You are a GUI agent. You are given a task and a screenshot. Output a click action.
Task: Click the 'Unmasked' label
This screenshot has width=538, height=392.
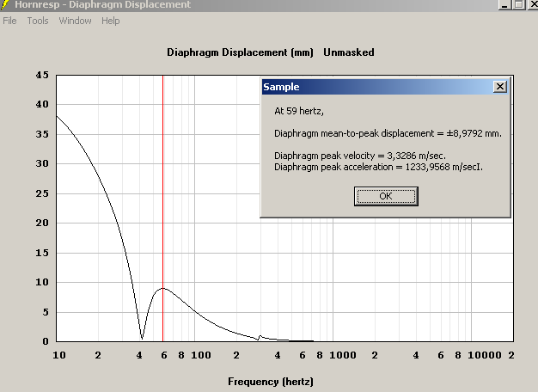click(349, 52)
